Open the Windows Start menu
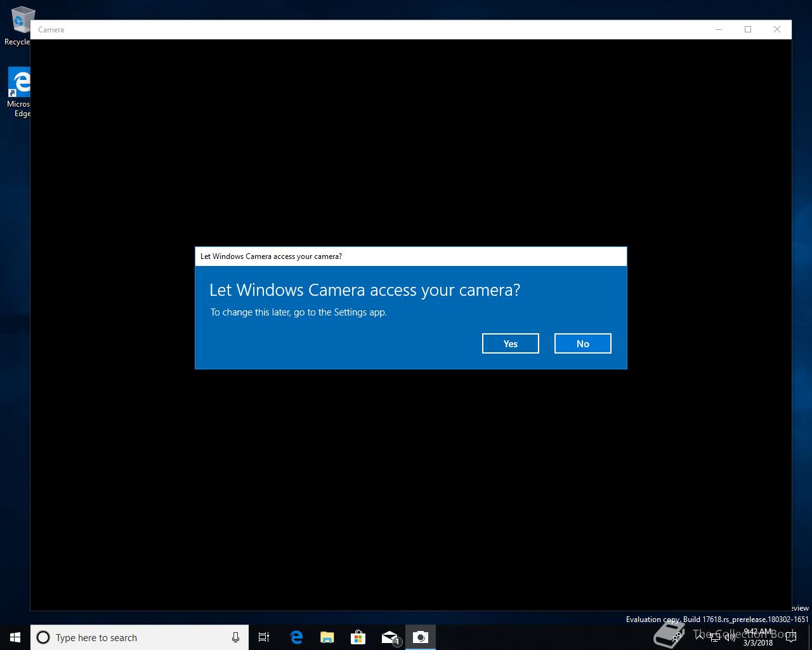Viewport: 812px width, 650px height. (15, 637)
